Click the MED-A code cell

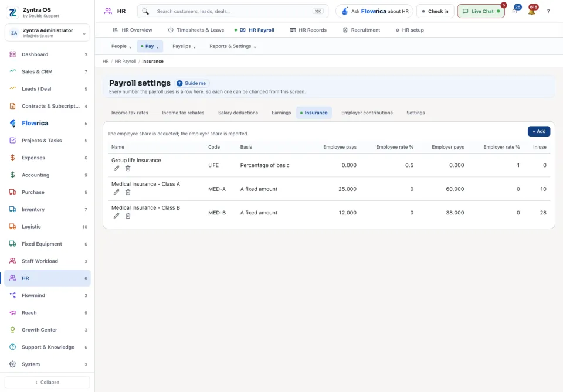click(217, 189)
